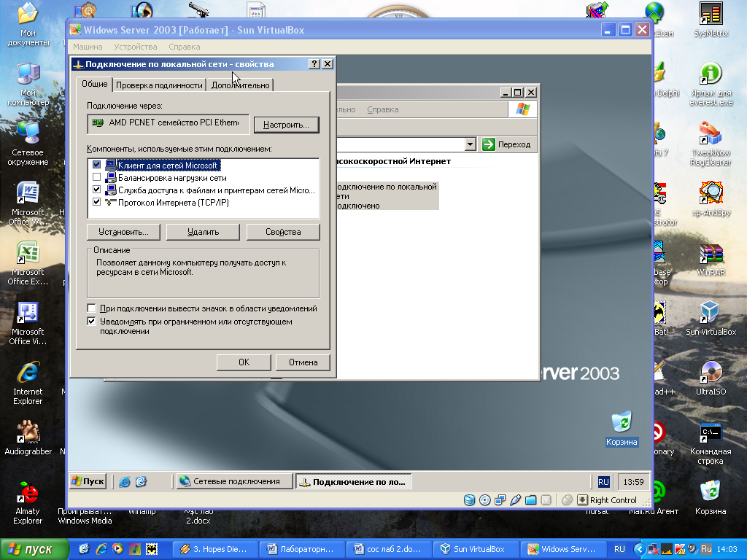Screen dimensions: 747x560
Task: Click VirtualBox network adapters status icon
Action: point(500,500)
